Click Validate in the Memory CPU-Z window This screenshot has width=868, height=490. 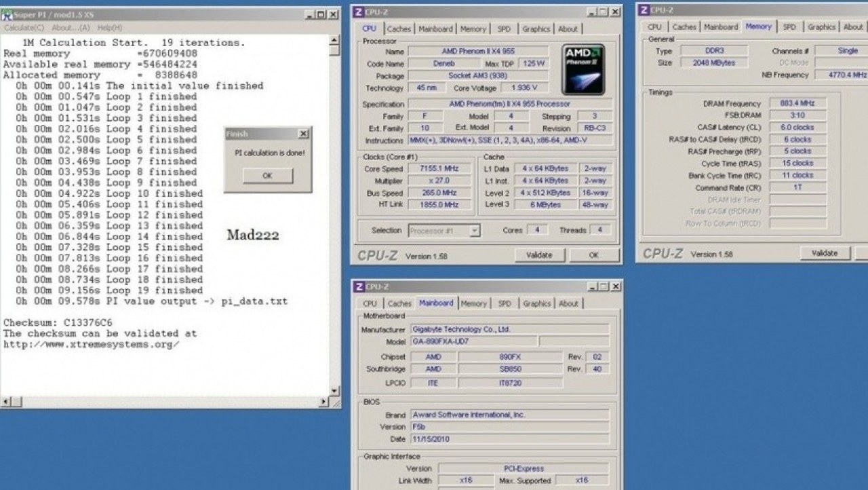[x=825, y=253]
